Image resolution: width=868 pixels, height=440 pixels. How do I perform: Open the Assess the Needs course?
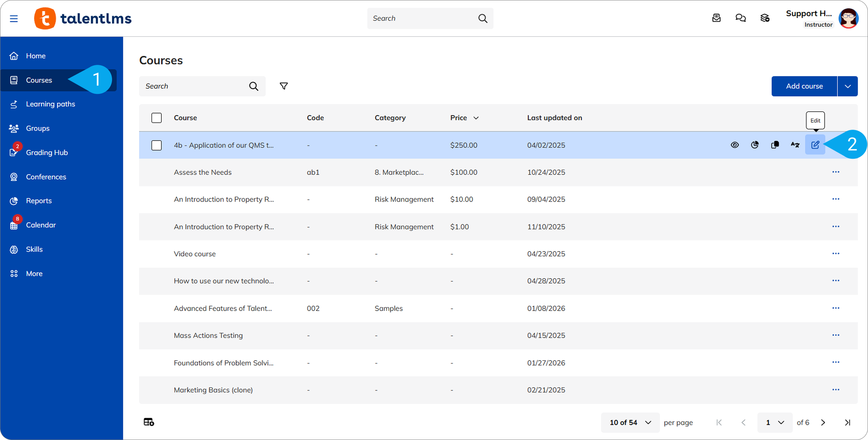click(202, 172)
